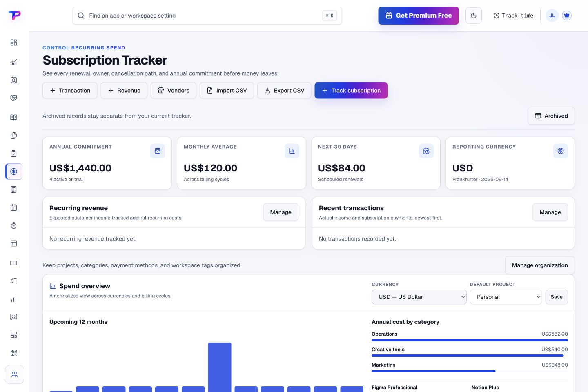
Task: Open the dashboard grid icon in sidebar
Action: click(x=13, y=42)
